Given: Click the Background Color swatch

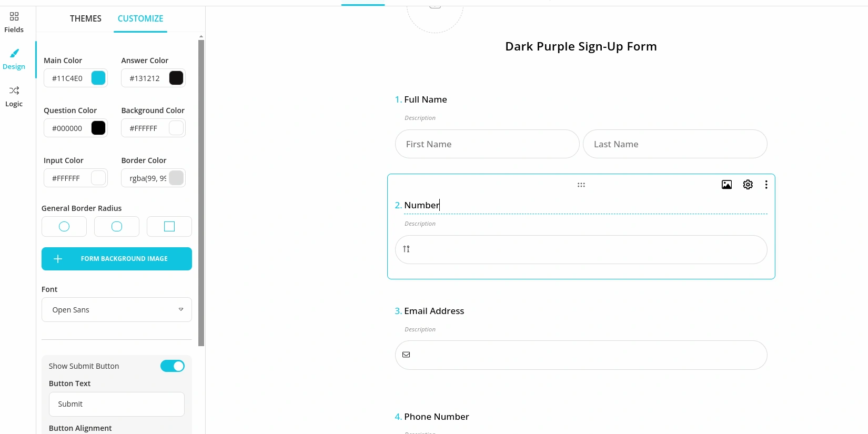Looking at the screenshot, I should [x=176, y=128].
